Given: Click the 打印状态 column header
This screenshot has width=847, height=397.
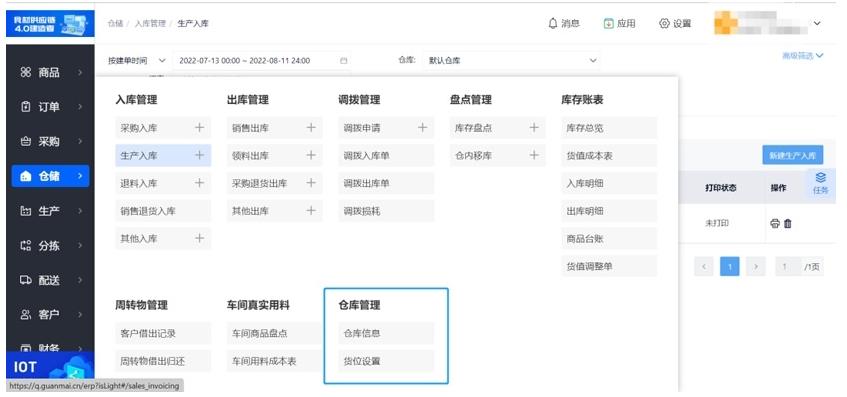Looking at the screenshot, I should tap(721, 188).
